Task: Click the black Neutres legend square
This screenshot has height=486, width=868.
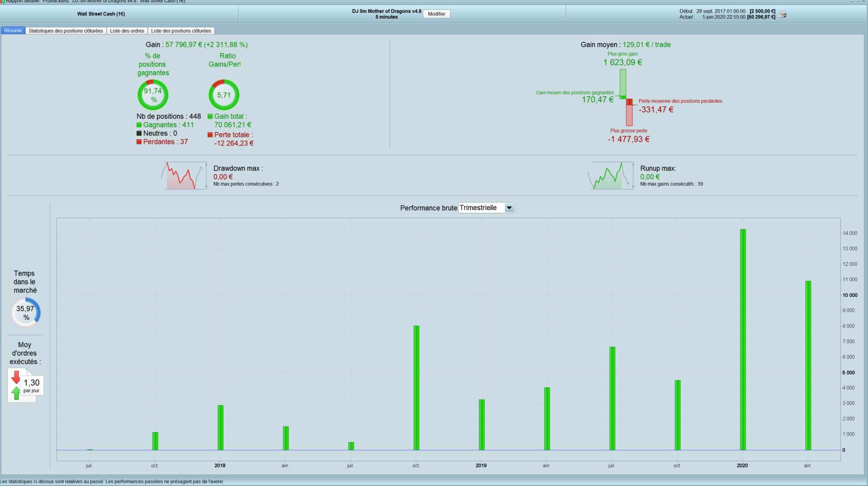Action: [139, 133]
